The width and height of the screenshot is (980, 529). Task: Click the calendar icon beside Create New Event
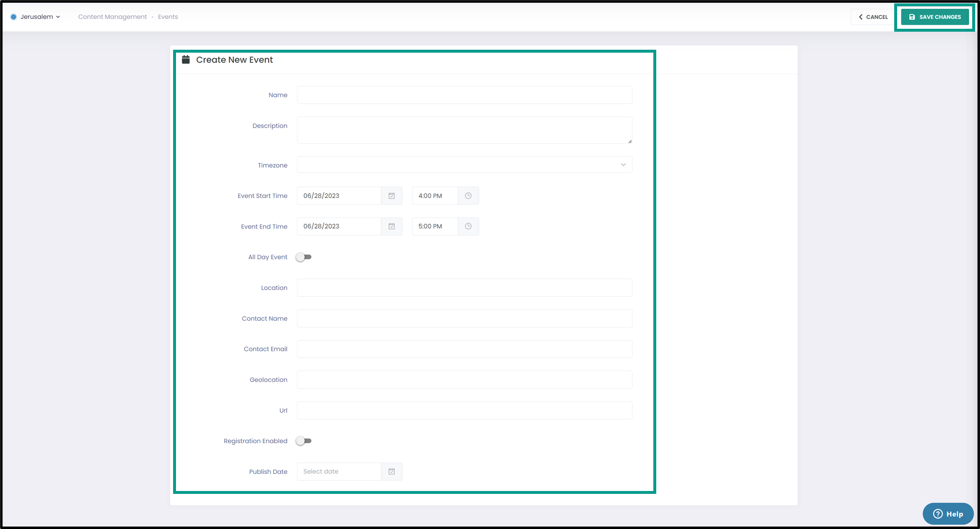coord(186,59)
